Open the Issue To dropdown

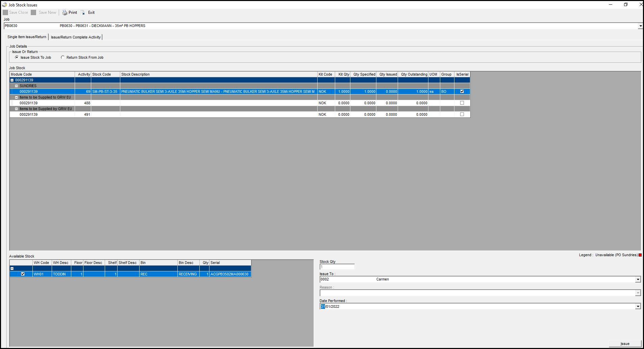click(x=638, y=279)
